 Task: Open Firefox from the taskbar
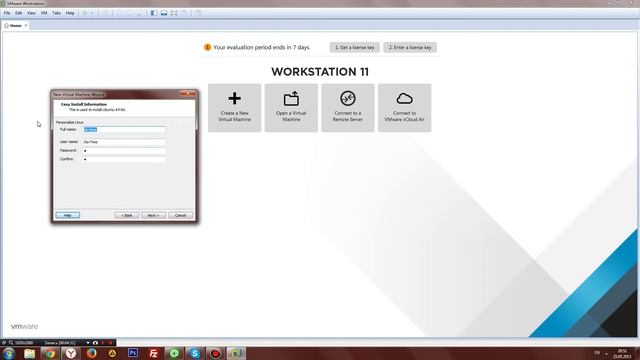pyautogui.click(x=91, y=353)
